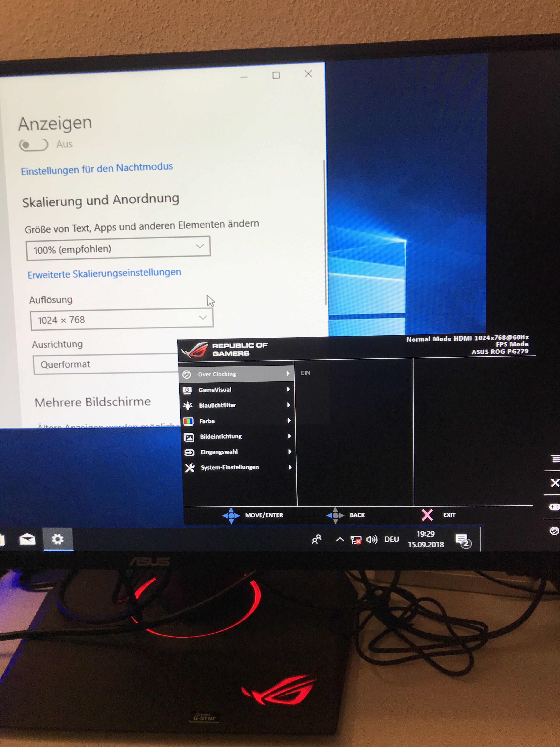Expand the System-Einstellungen submenu arrow
Screen dimensions: 560x747
tap(290, 467)
